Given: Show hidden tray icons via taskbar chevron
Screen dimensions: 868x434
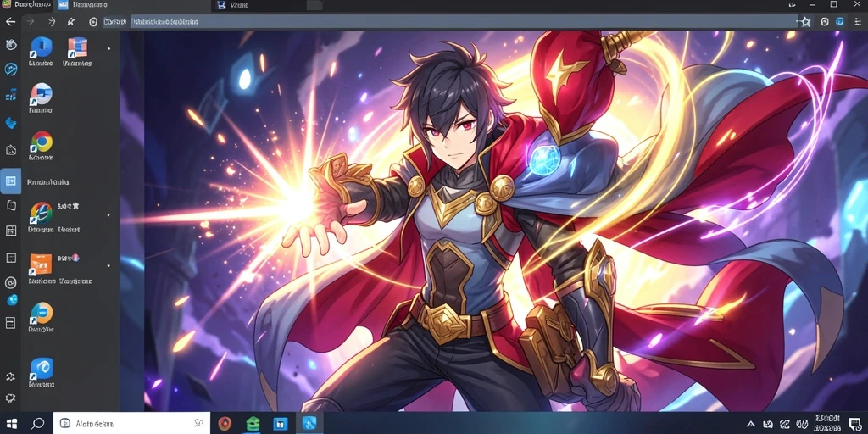Looking at the screenshot, I should coord(750,424).
